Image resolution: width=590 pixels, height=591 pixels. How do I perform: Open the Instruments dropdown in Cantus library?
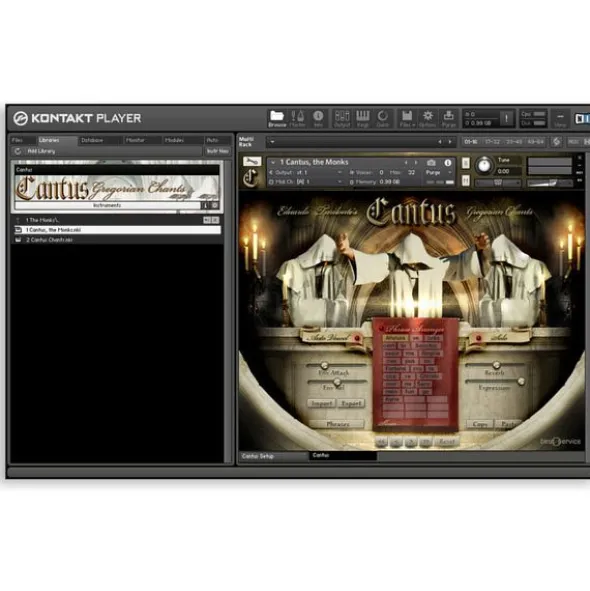[107, 205]
